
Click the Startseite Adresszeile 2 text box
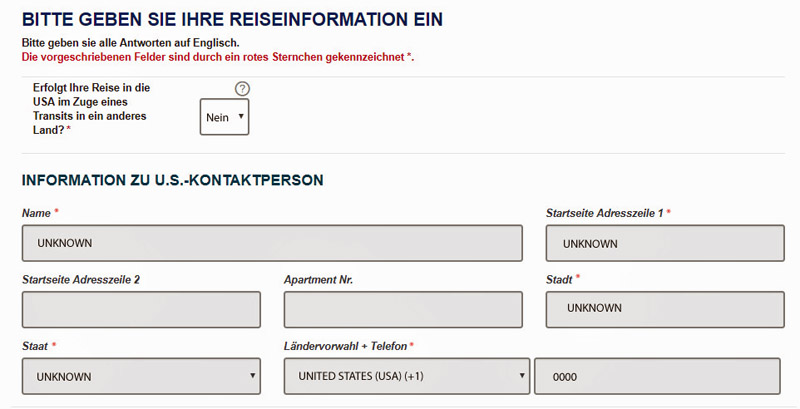pos(141,309)
